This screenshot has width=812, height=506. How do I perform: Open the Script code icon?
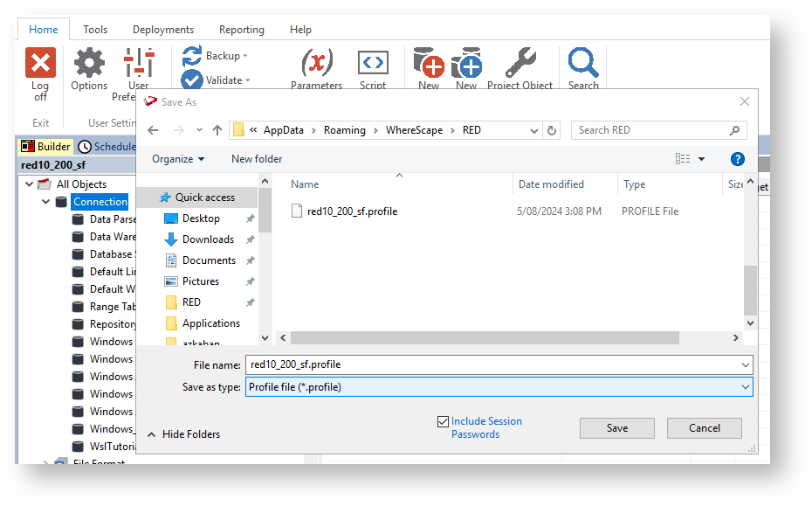(x=373, y=63)
